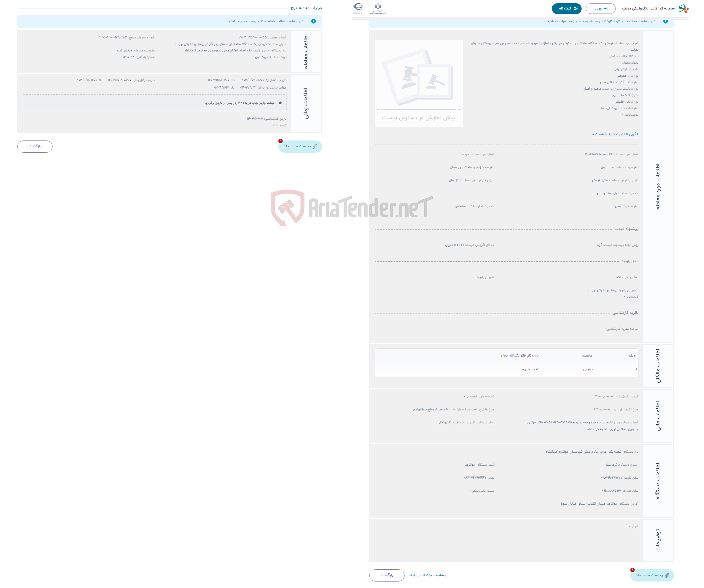Click the بازگشت back button bottom left

coord(35,146)
